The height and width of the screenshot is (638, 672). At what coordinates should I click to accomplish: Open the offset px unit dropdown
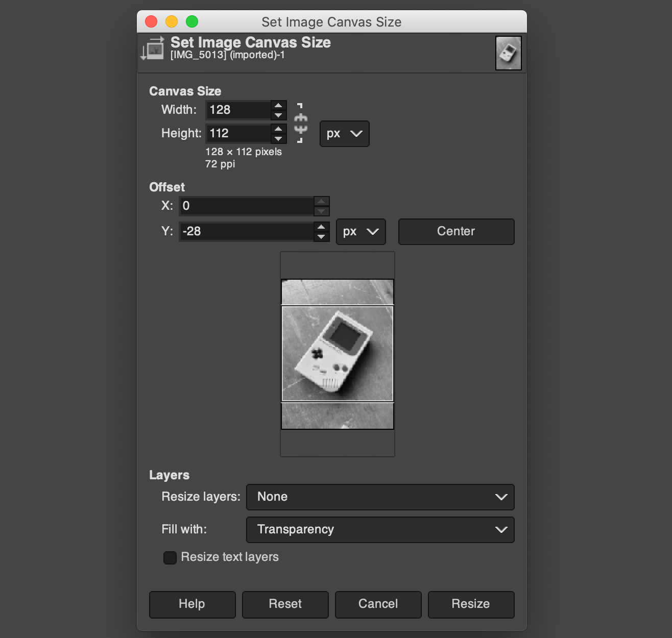[361, 232]
